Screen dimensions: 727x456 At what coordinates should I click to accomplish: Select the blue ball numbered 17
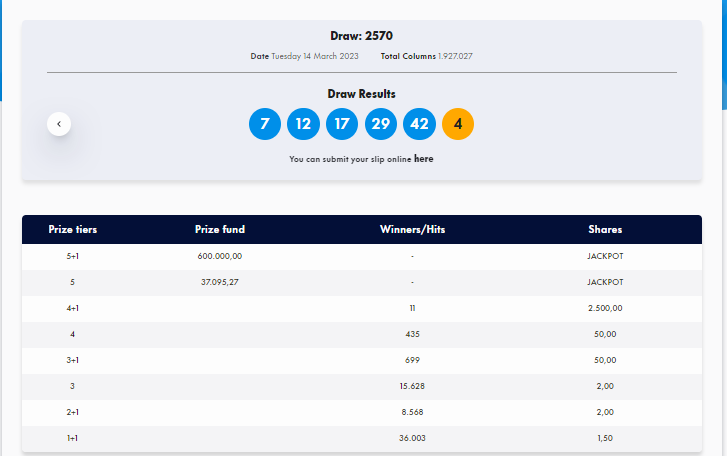tap(342, 124)
